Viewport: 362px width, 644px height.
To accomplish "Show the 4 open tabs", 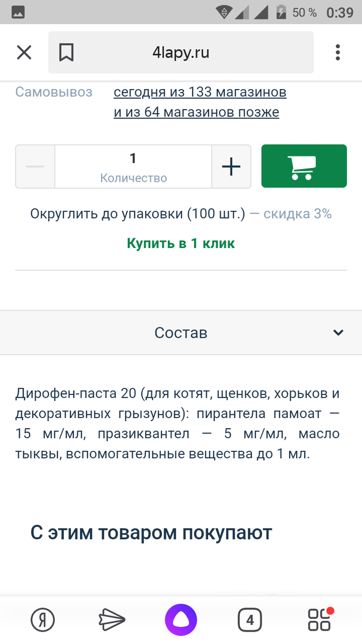I will pos(249,621).
